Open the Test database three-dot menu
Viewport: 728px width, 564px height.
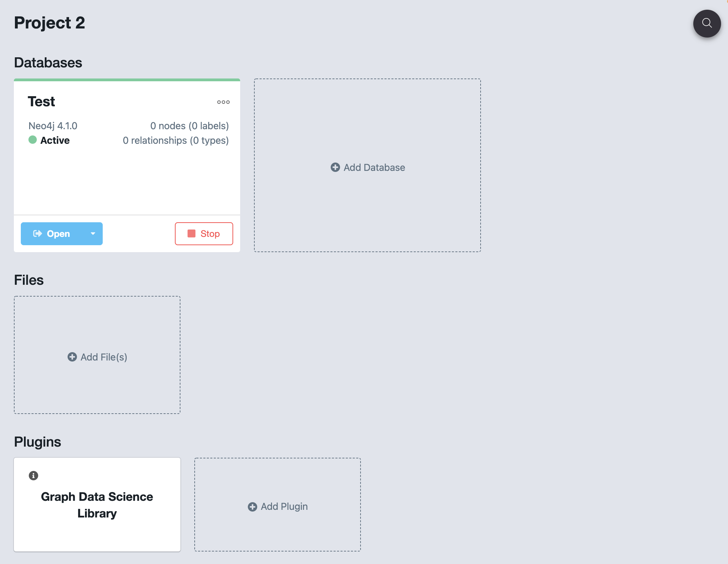(x=223, y=102)
